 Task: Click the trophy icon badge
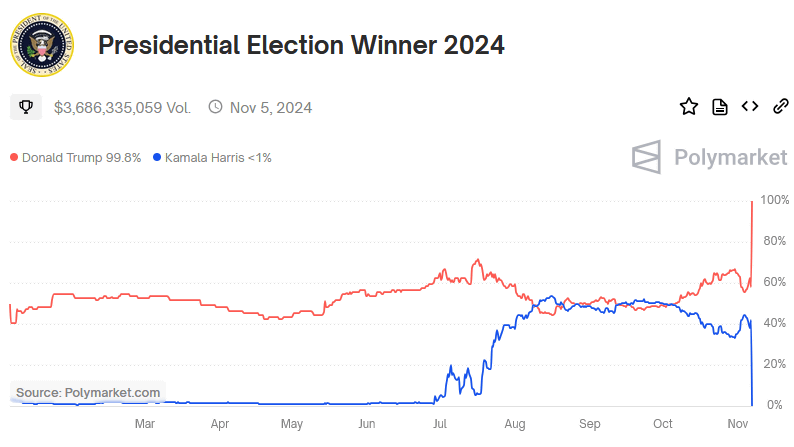26,107
